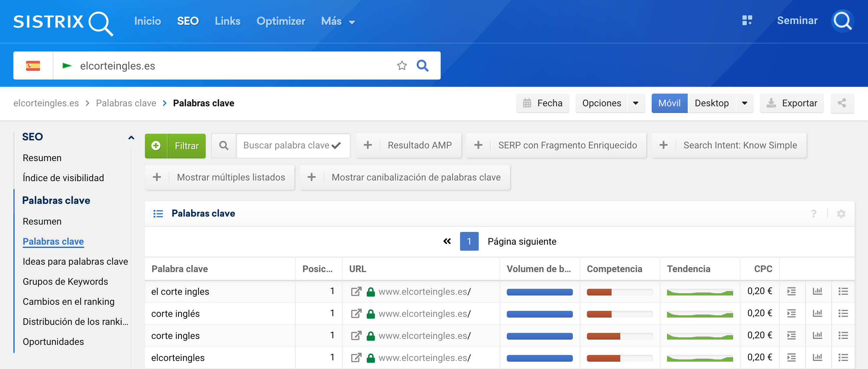Open external link icon for 'elcorteingles' row
This screenshot has height=369, width=868.
click(356, 358)
